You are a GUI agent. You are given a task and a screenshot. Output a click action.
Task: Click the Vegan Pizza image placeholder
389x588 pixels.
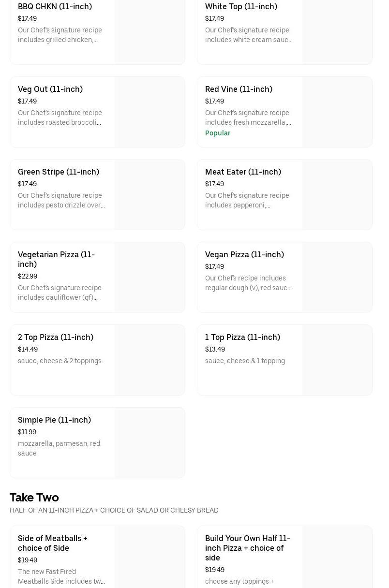tap(337, 277)
